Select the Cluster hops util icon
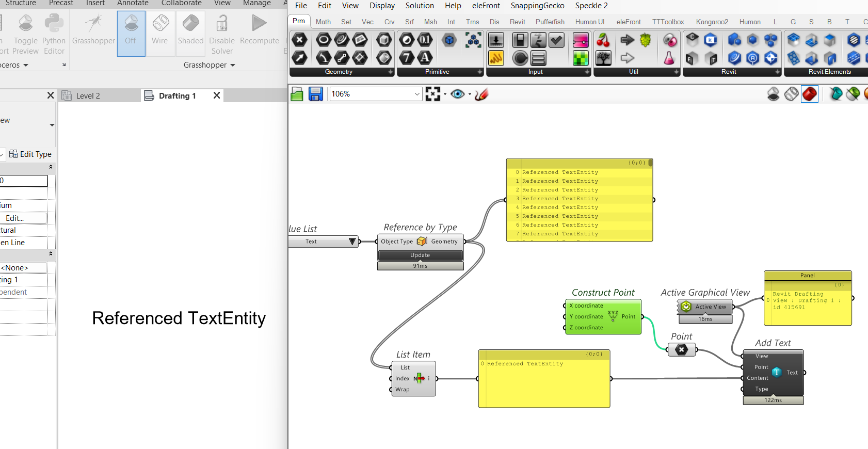868x449 pixels. pos(646,40)
